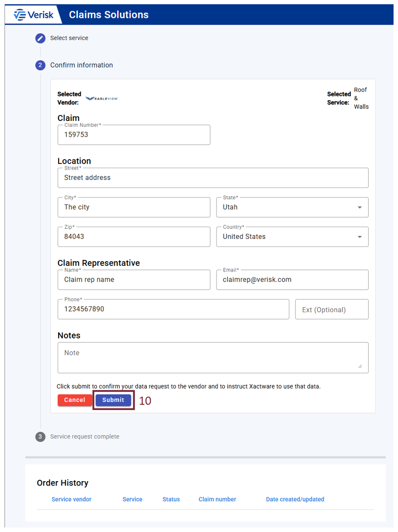This screenshot has width=398, height=532.
Task: Click the Email input field
Action: coord(292,280)
